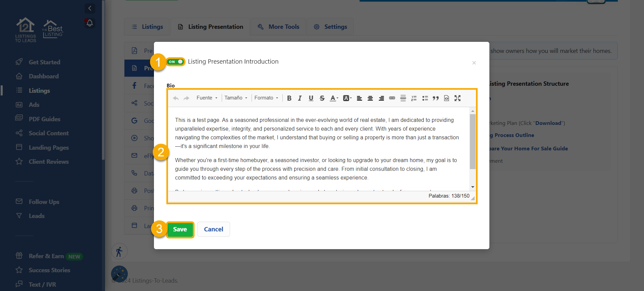Open the Settings tab
This screenshot has width=644, height=291.
330,27
